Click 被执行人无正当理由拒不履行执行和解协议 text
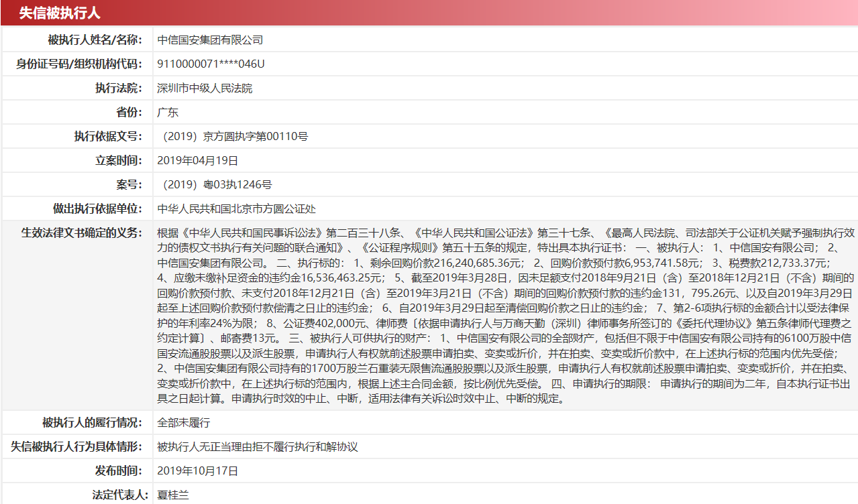The image size is (858, 504). tap(258, 447)
